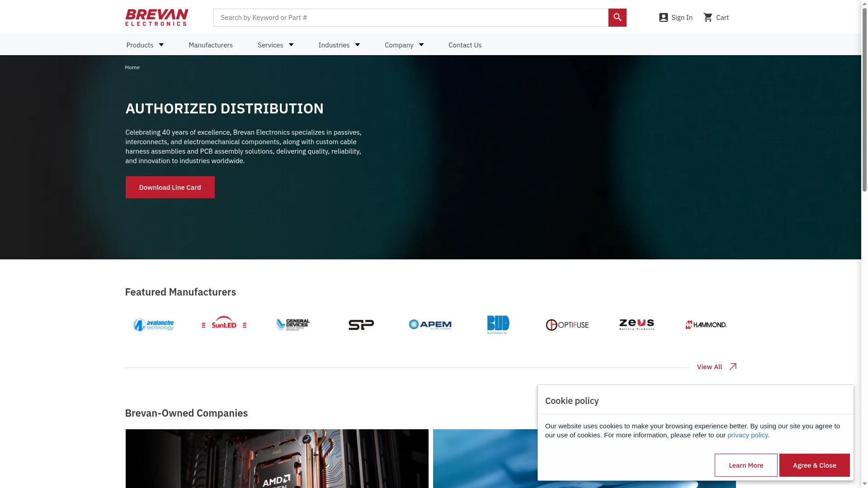Open the shopping cart icon

tap(708, 18)
